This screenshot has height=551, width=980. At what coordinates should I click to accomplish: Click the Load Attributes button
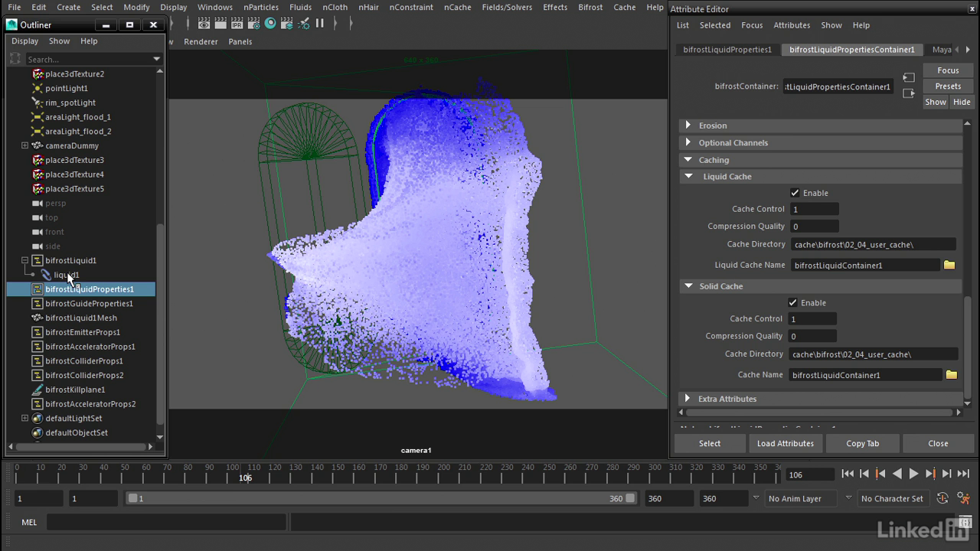[x=786, y=443]
